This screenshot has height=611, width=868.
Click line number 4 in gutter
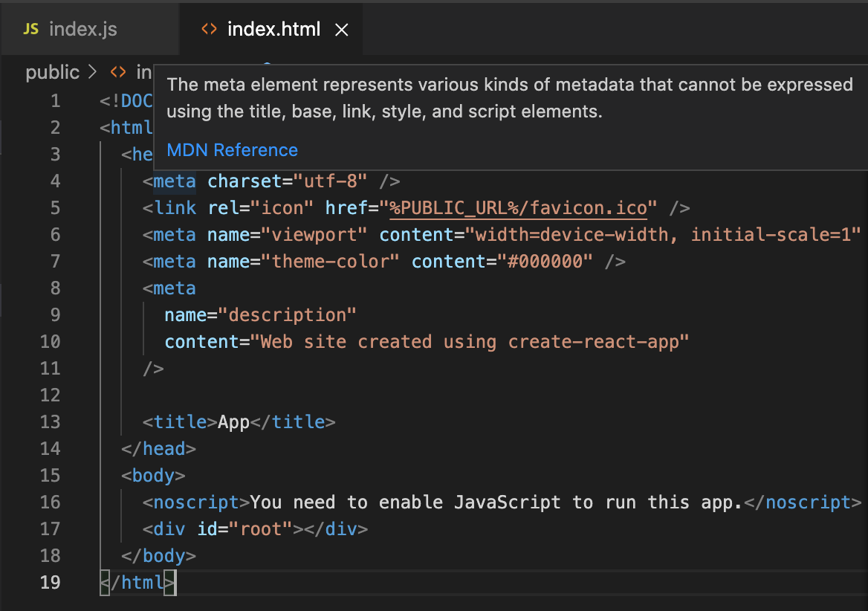tap(55, 181)
